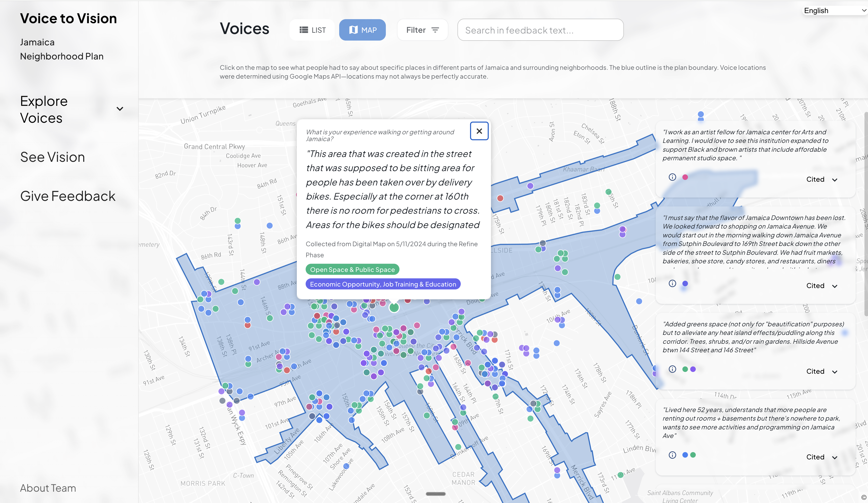Click the list icon in LIST button
The height and width of the screenshot is (503, 868).
click(303, 30)
